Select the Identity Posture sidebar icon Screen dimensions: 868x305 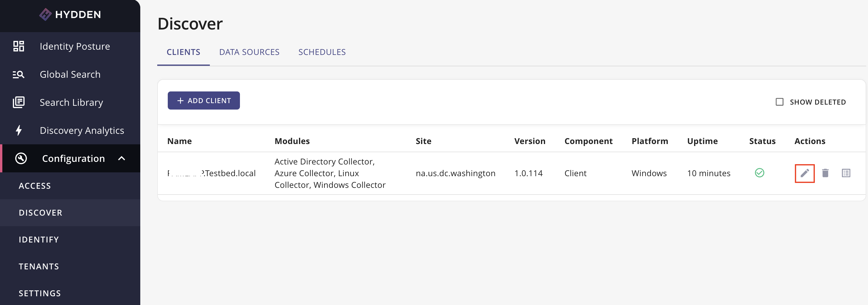pyautogui.click(x=18, y=46)
